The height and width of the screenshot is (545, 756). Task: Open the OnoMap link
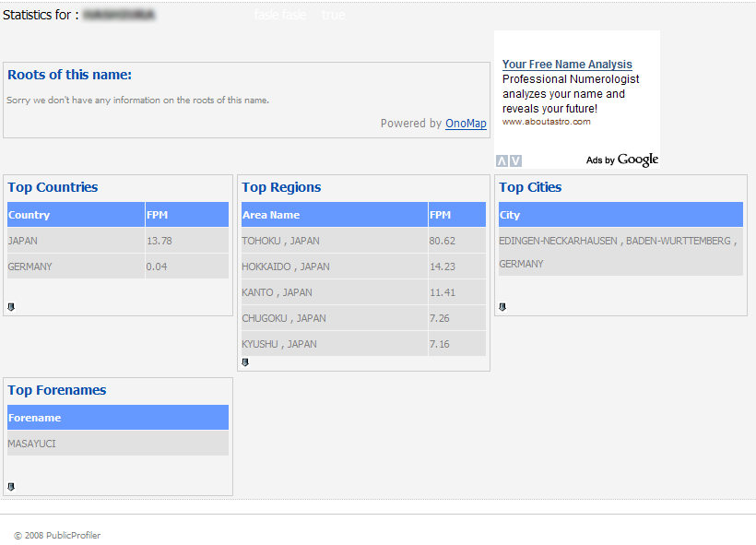pyautogui.click(x=466, y=124)
